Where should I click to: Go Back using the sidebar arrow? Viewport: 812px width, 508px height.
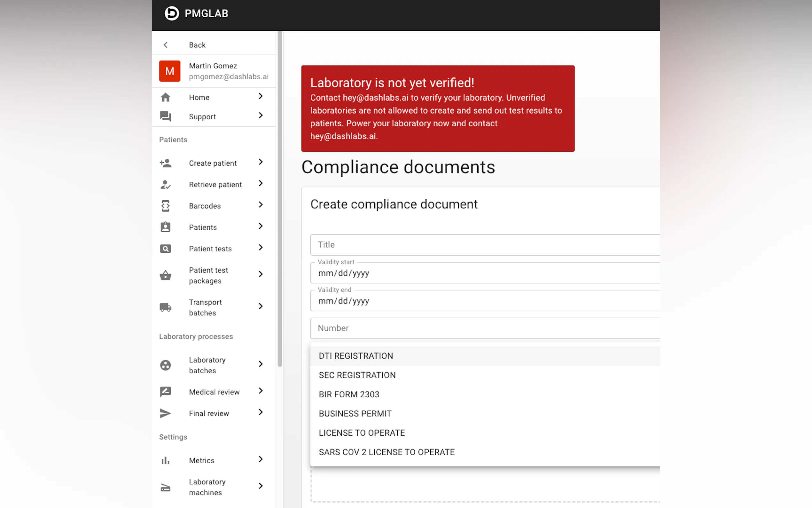click(x=166, y=45)
